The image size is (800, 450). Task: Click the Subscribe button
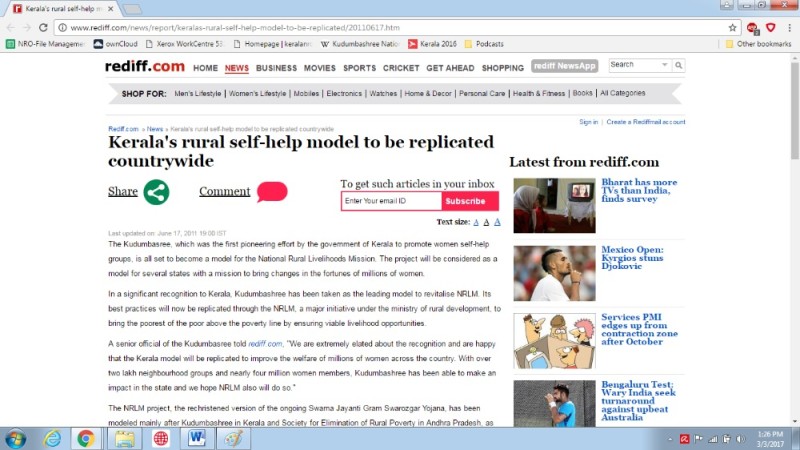pos(470,201)
